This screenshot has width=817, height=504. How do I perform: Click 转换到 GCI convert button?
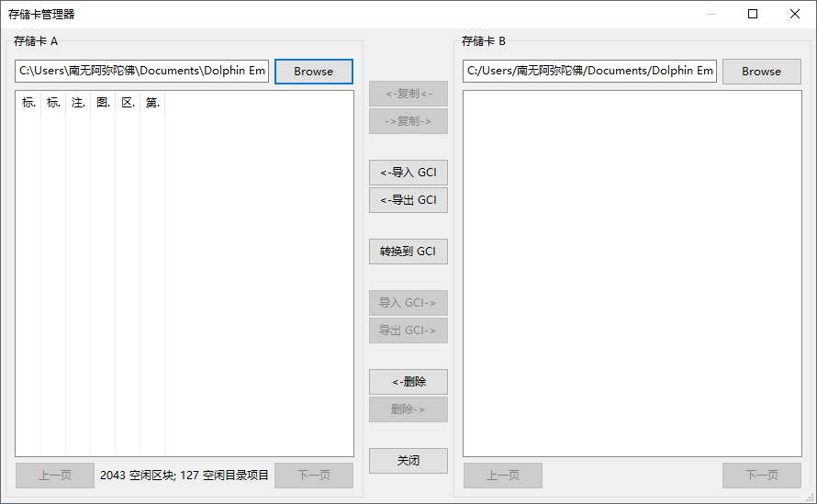[408, 252]
